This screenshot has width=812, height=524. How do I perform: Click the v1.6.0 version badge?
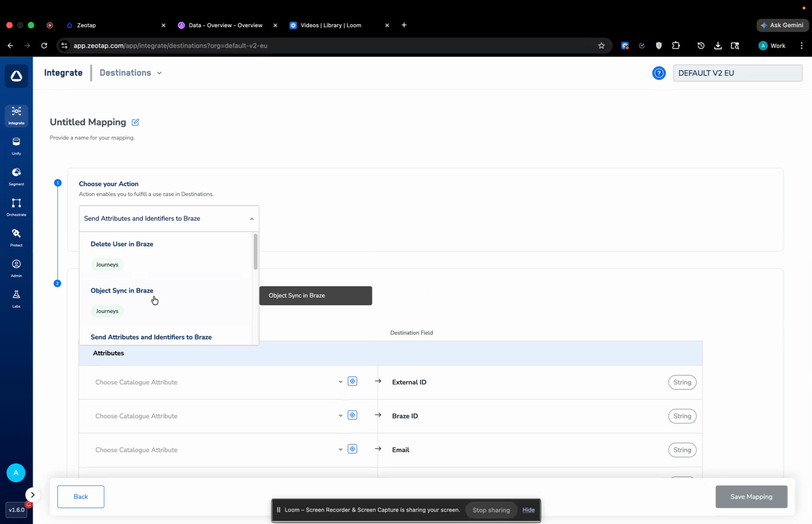[x=17, y=510]
